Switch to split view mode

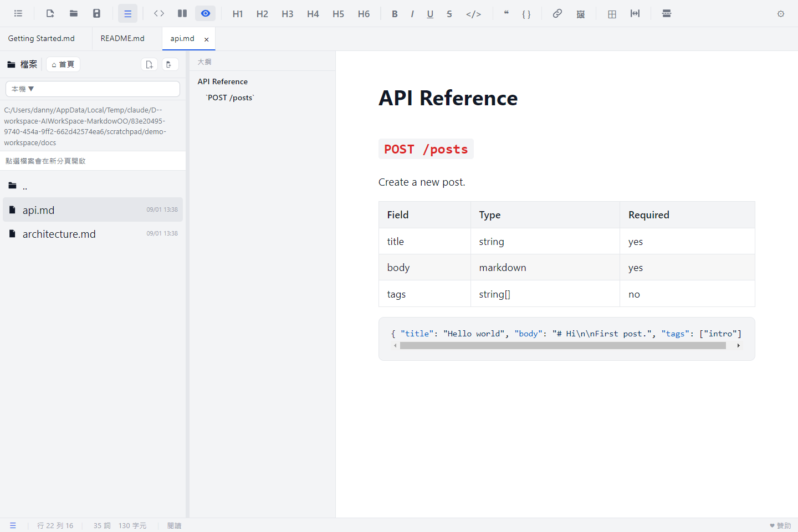pyautogui.click(x=182, y=14)
